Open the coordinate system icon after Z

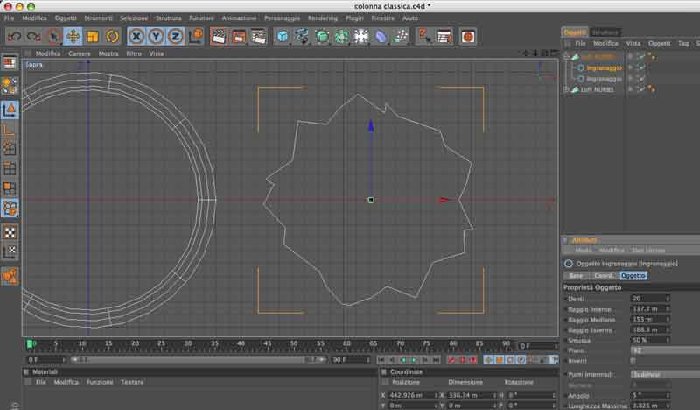[x=196, y=37]
